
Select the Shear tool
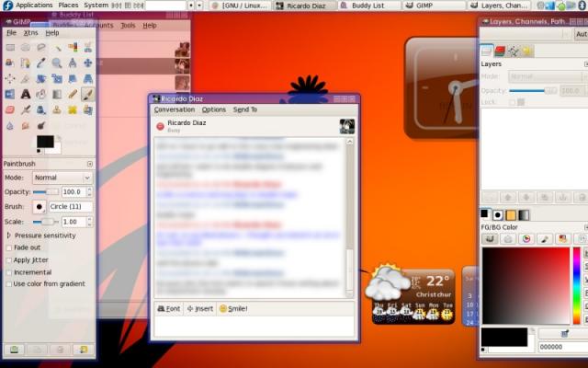tap(73, 78)
